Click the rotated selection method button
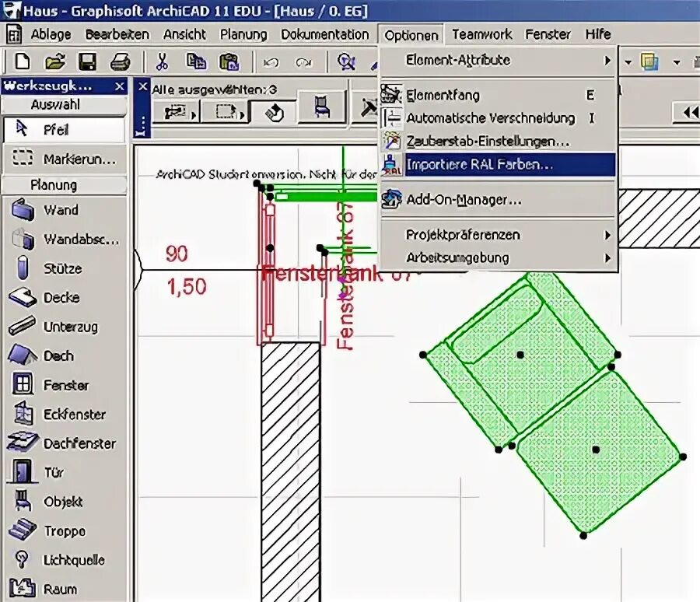Viewport: 700px width, 602px height. coord(273,112)
